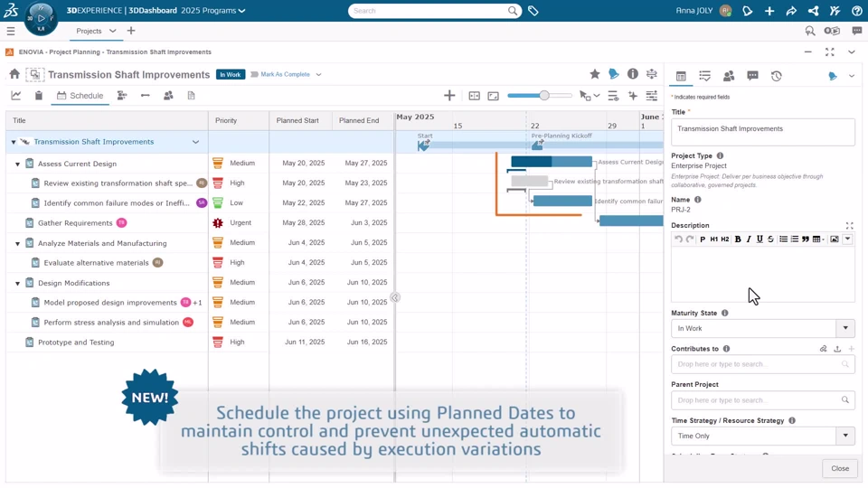Toggle italic formatting in Description editor

click(749, 239)
